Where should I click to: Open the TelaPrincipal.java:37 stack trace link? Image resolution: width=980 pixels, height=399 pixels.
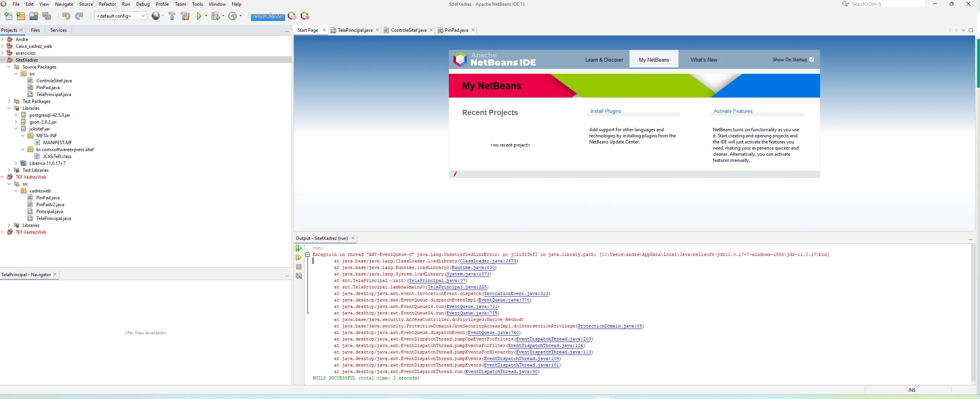(x=437, y=281)
